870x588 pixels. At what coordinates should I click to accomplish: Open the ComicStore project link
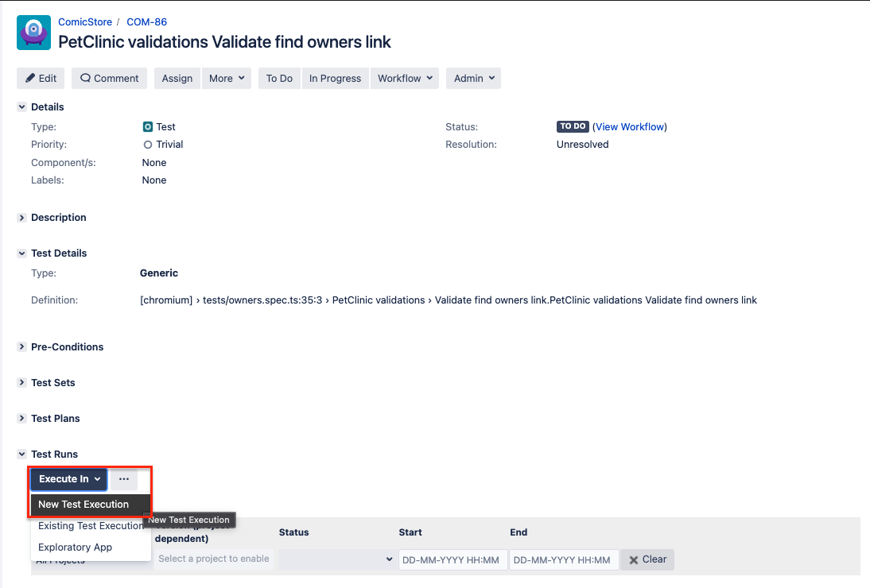(x=85, y=22)
